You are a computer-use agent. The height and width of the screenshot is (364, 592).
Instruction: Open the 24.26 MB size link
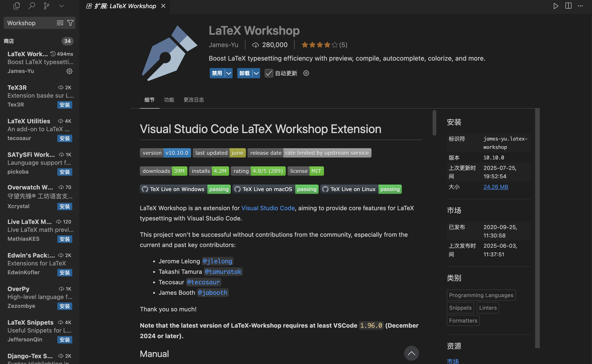point(496,187)
